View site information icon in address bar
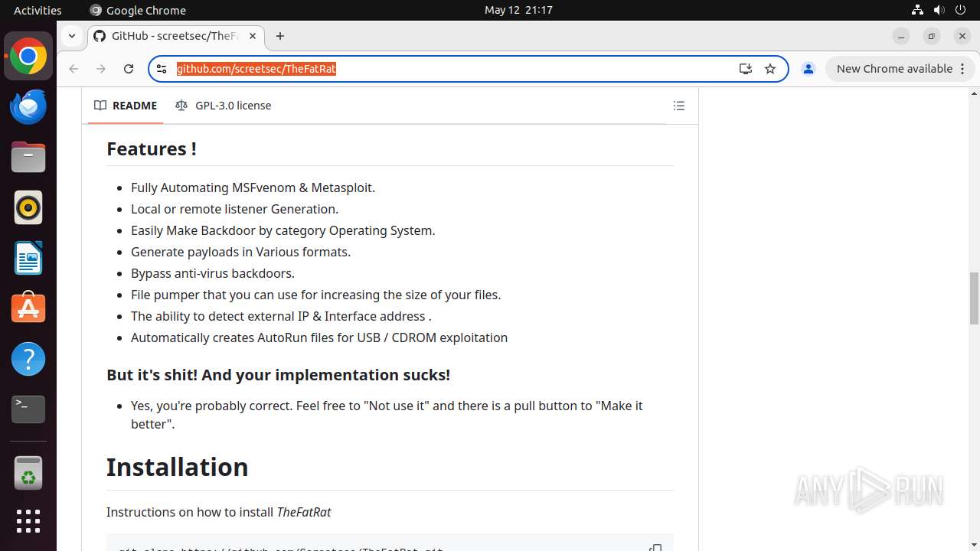 [x=162, y=69]
